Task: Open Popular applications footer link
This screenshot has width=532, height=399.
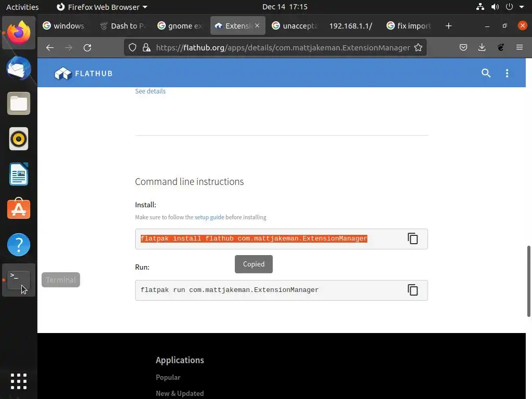Action: [168, 377]
